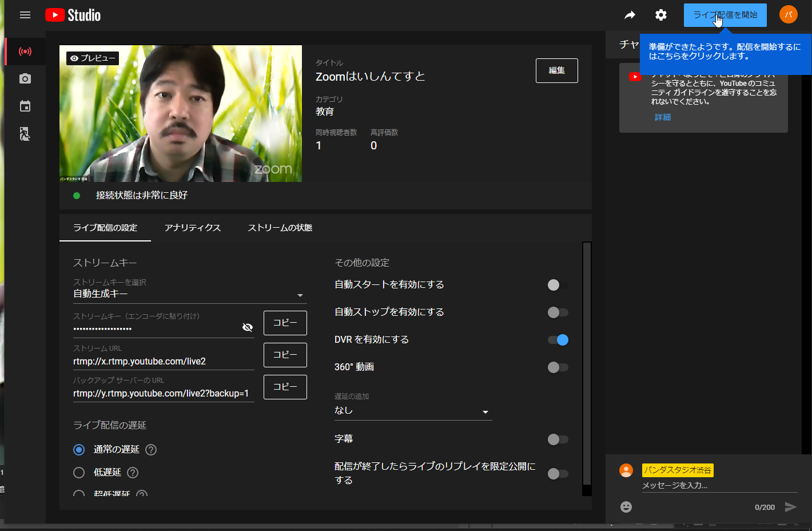Image resolution: width=812 pixels, height=531 pixels.
Task: Click the send message arrow icon
Action: (791, 507)
